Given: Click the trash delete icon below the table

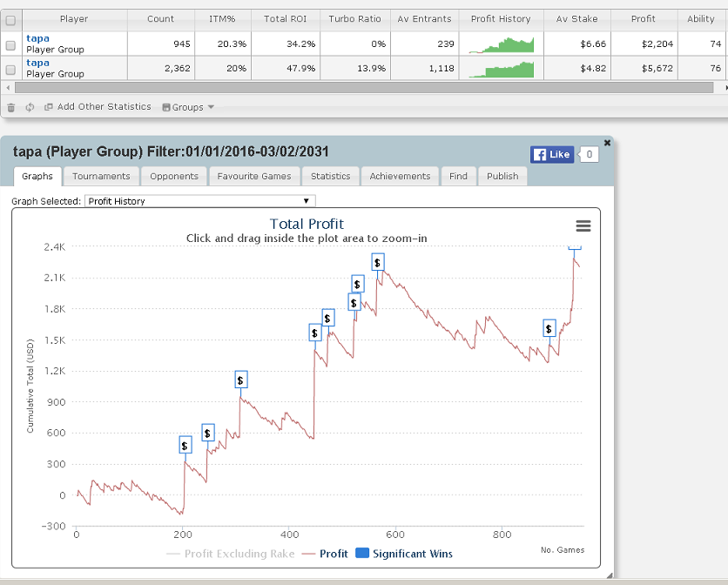Looking at the screenshot, I should tap(11, 107).
